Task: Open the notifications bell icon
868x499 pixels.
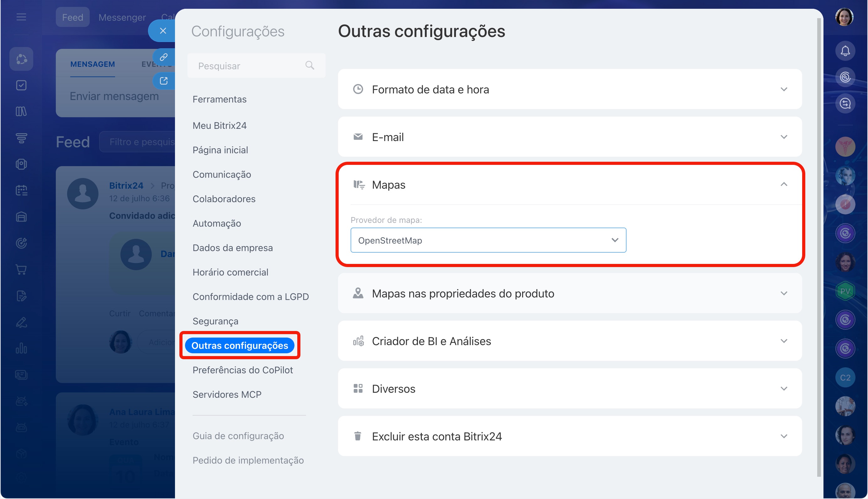Action: (845, 51)
